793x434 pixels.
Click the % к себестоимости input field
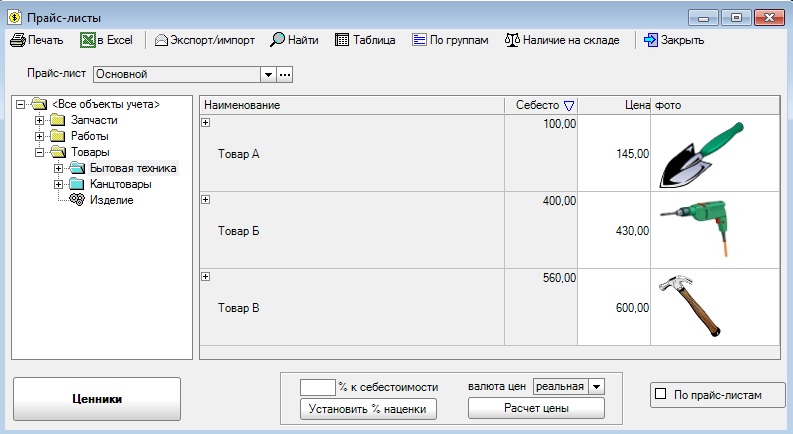point(317,386)
